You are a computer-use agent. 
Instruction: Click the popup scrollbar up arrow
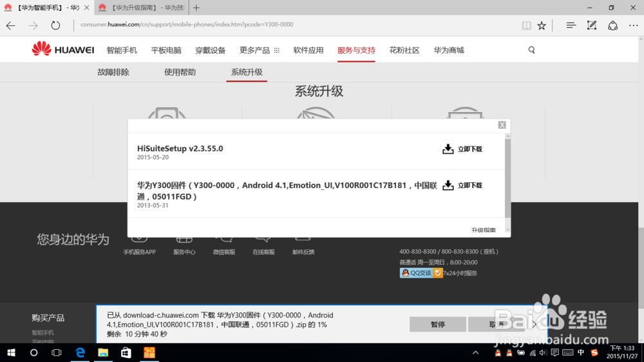click(x=507, y=136)
